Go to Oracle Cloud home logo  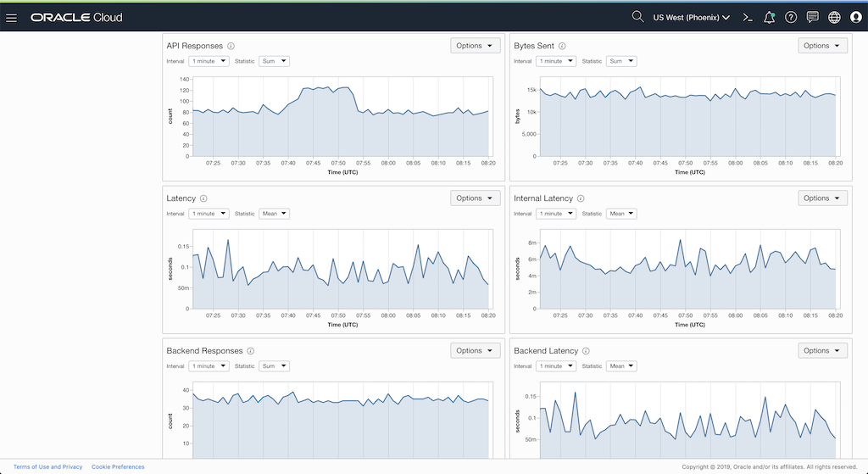tap(76, 17)
